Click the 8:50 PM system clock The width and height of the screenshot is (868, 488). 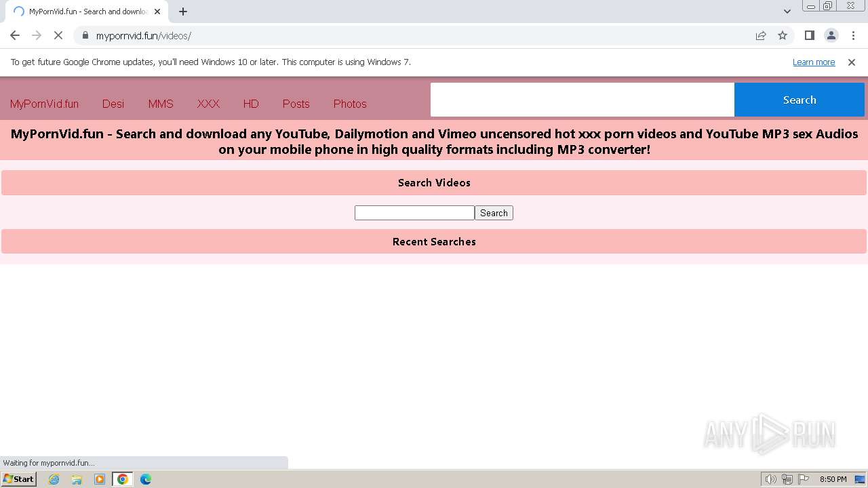pos(833,479)
